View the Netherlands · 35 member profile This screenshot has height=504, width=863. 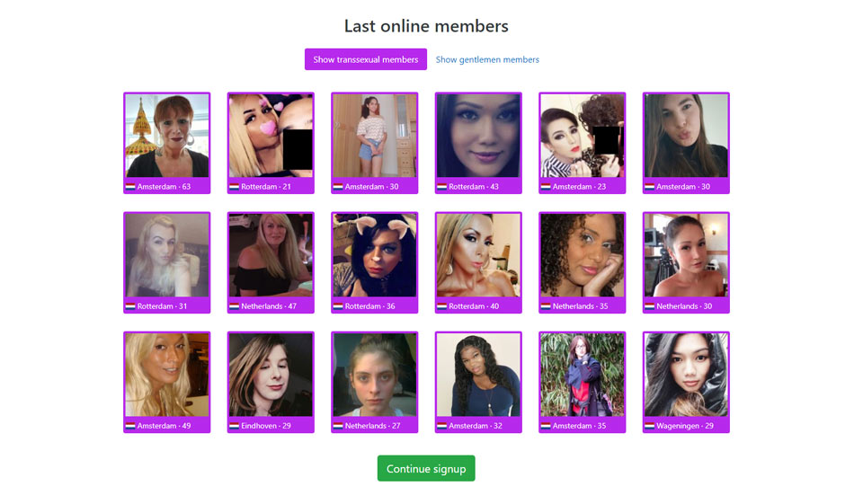582,262
